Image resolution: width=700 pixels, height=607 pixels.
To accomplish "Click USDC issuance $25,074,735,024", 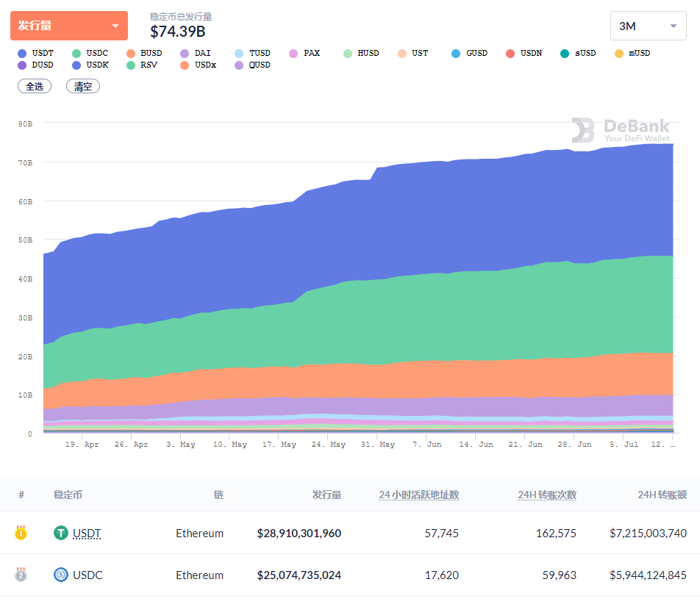I will coord(299,575).
